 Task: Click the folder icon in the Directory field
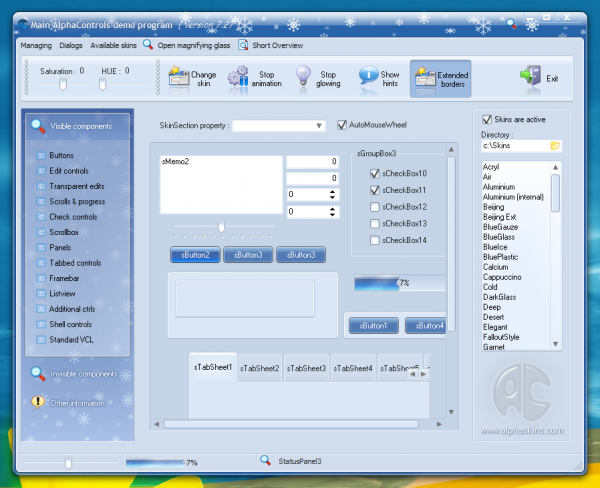click(554, 145)
